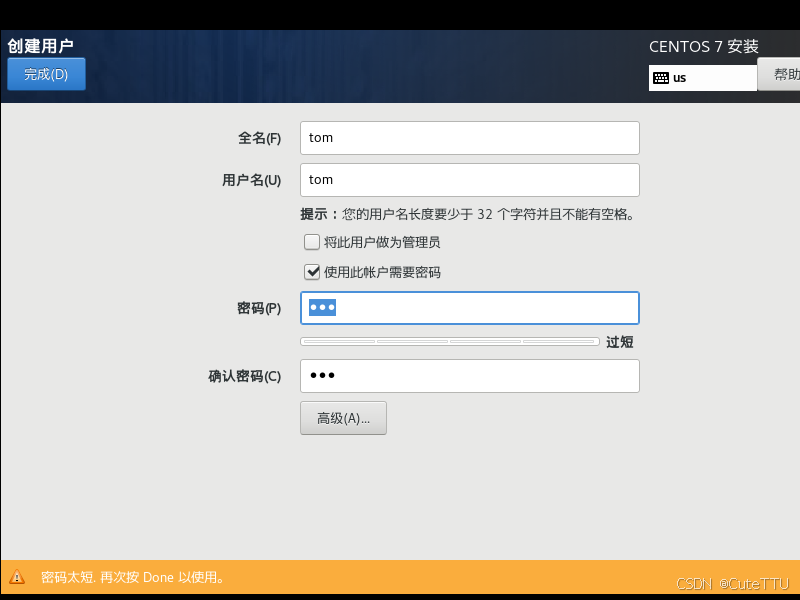The height and width of the screenshot is (600, 800).
Task: Click the keyboard layout icon
Action: click(661, 78)
